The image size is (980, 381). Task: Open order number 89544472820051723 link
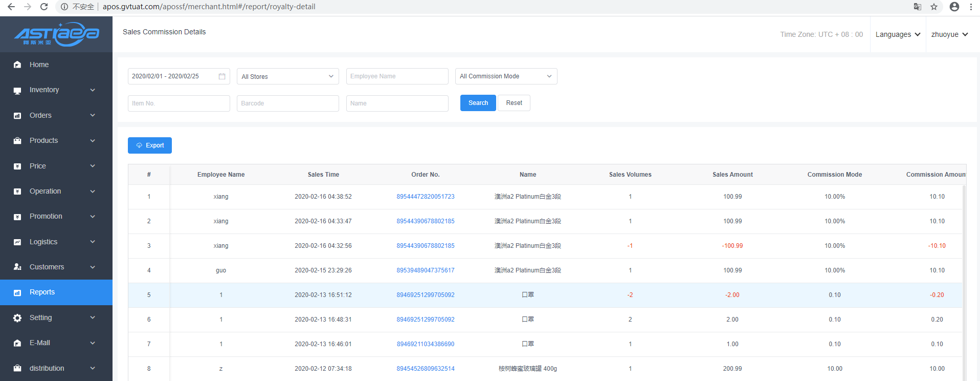tap(426, 197)
